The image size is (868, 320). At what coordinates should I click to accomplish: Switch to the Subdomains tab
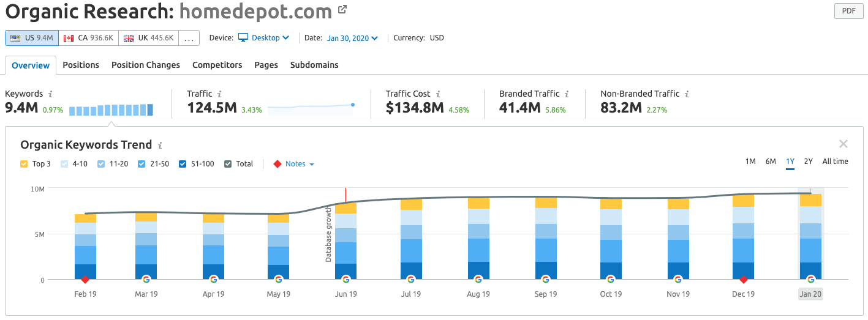pyautogui.click(x=314, y=65)
